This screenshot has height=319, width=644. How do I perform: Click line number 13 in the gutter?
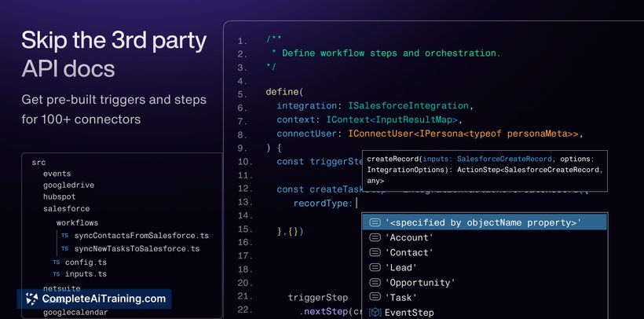pos(244,202)
